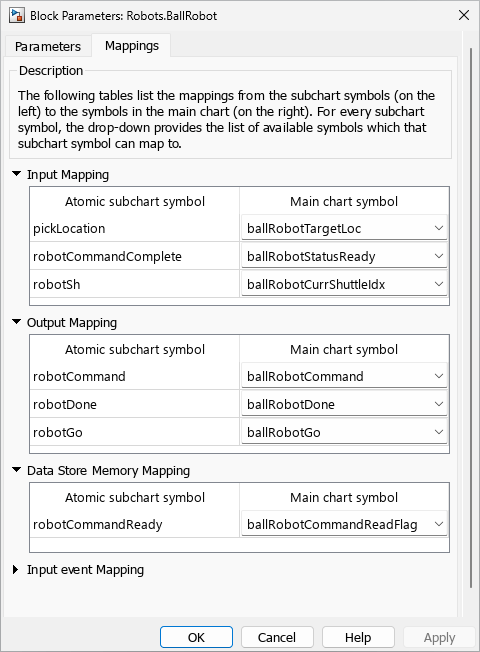Confirm the dialog with the OK button

pyautogui.click(x=196, y=637)
